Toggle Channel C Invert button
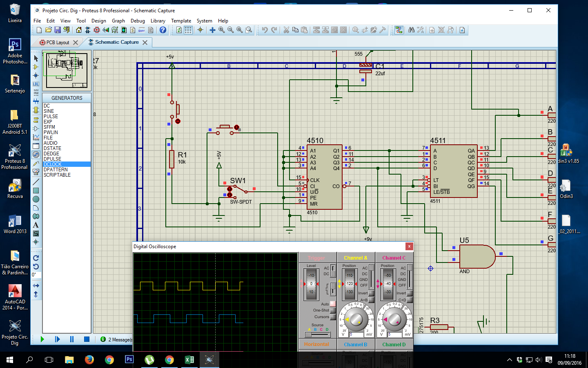The width and height of the screenshot is (588, 368). click(410, 293)
